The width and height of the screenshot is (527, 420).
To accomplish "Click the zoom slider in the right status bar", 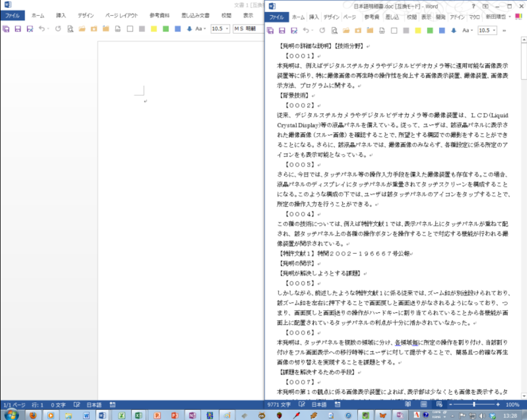I will coord(473,405).
